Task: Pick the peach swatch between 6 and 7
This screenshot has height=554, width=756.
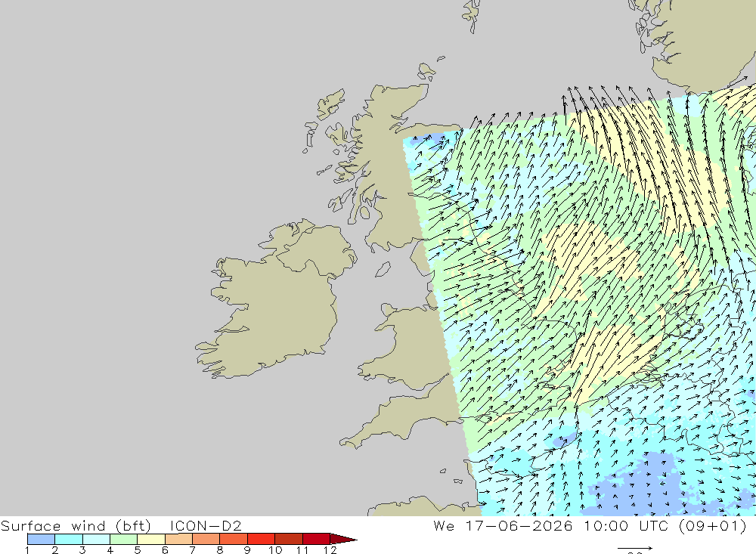Action: (178, 539)
